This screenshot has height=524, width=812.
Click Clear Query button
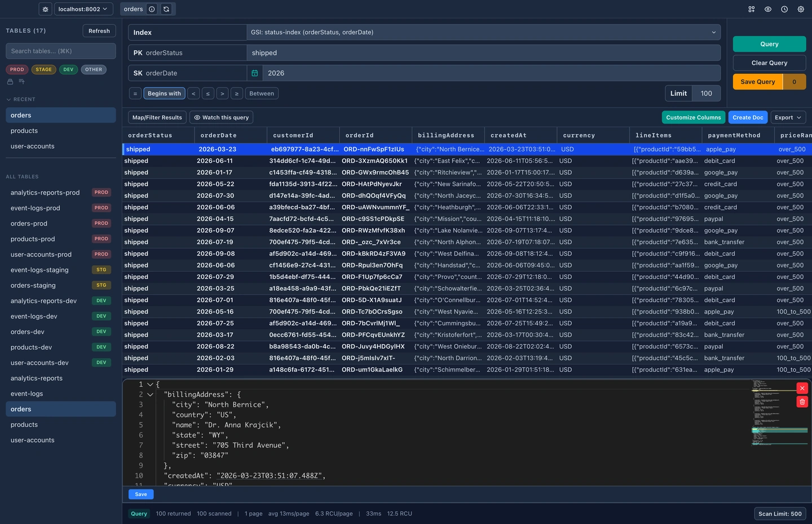tap(769, 63)
